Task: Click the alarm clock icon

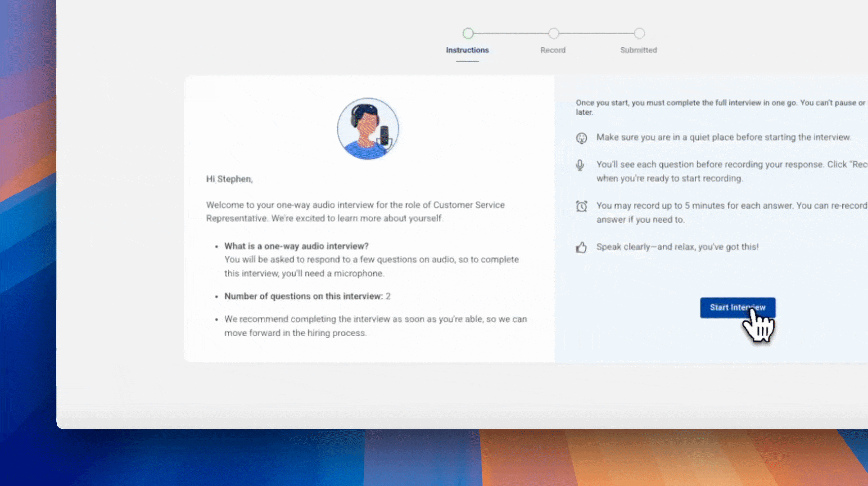Action: 581,206
